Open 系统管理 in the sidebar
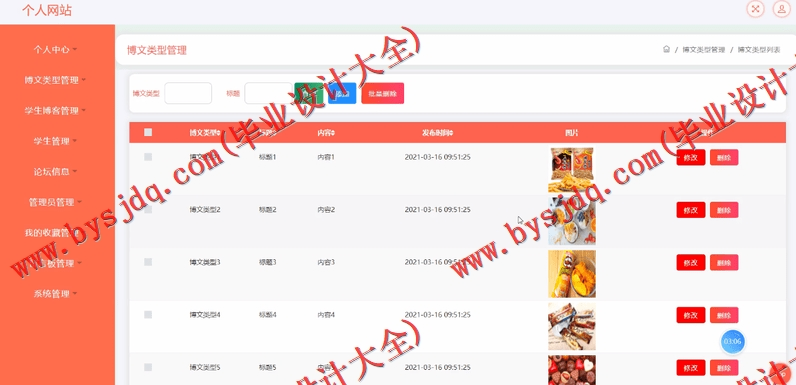Viewport: 796px width, 385px height. (x=52, y=293)
